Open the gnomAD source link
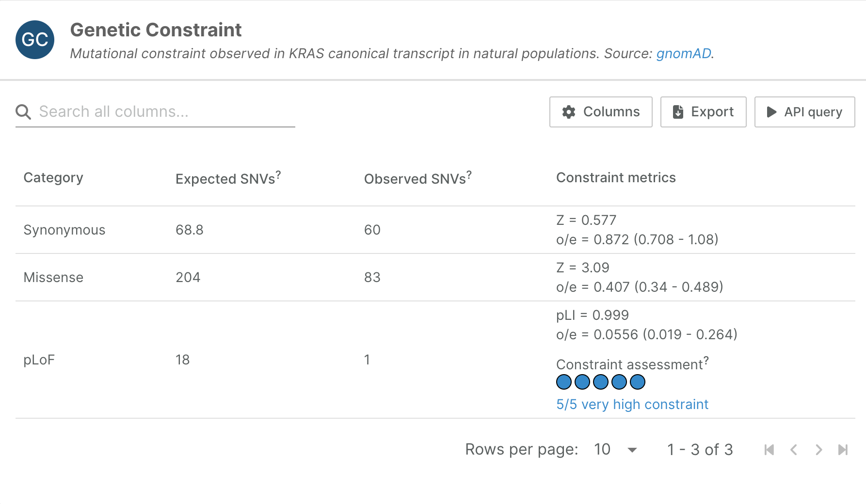 click(683, 53)
